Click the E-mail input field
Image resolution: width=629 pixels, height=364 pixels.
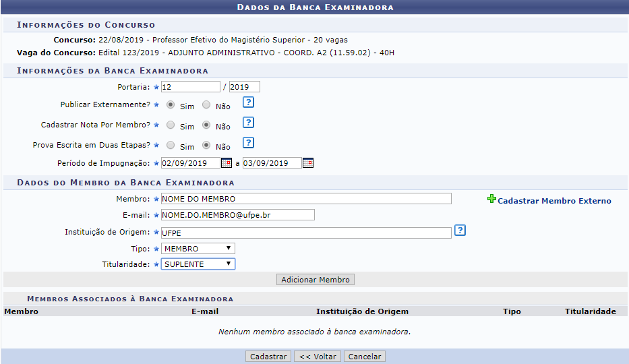point(237,215)
